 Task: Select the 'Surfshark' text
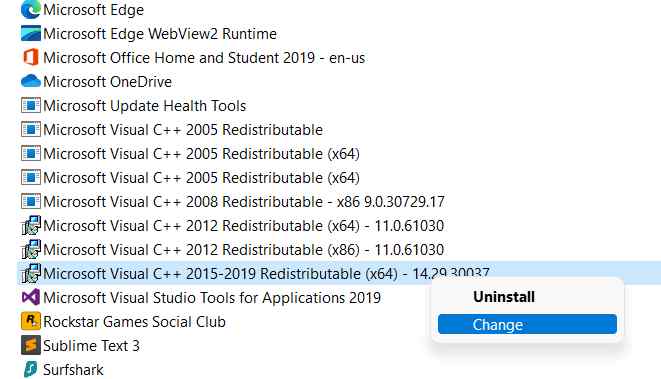73,370
